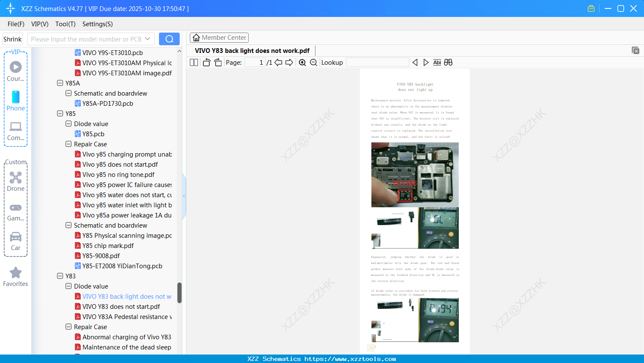Image resolution: width=644 pixels, height=363 pixels.
Task: Zoom out of the PDF document
Action: (313, 63)
